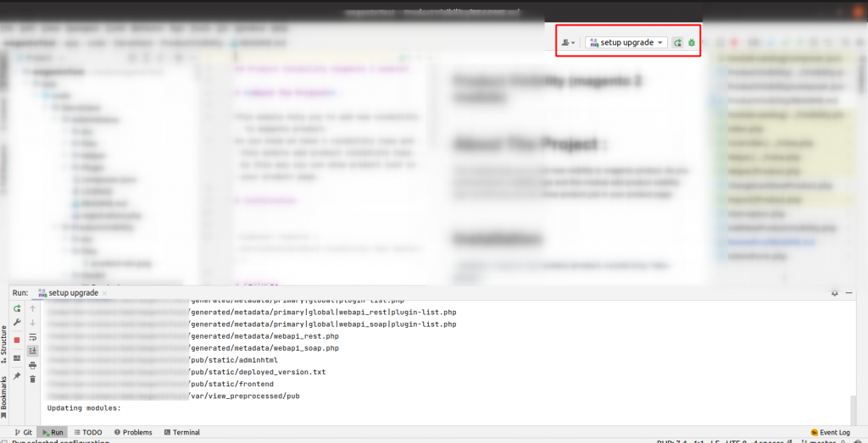Click '/generated/metadata/webapi_soap.php' console line

coord(264,348)
